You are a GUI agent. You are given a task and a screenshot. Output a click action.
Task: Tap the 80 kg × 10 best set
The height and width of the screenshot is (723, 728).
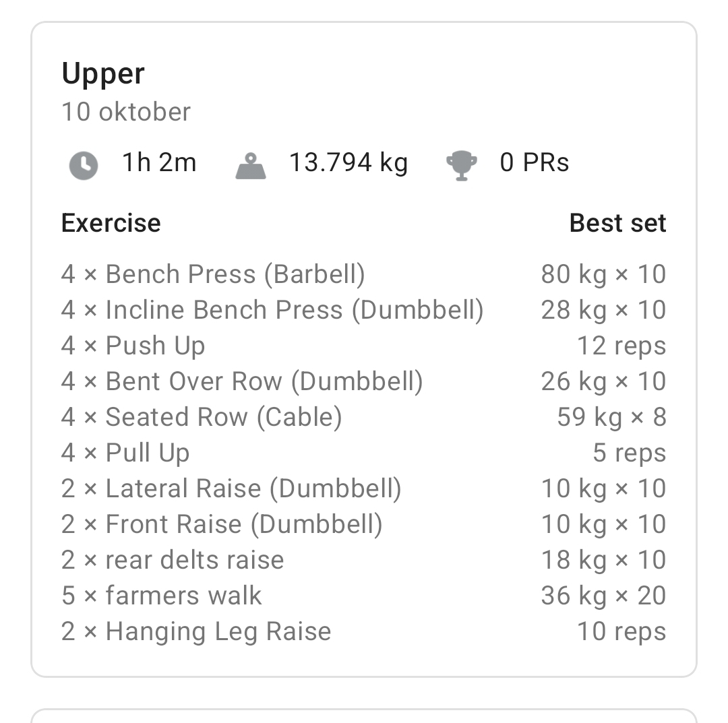point(603,274)
